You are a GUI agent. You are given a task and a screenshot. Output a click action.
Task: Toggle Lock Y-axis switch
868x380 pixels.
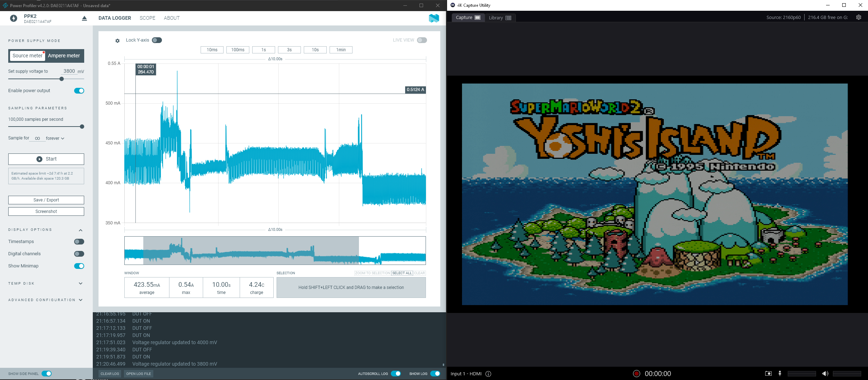(157, 40)
